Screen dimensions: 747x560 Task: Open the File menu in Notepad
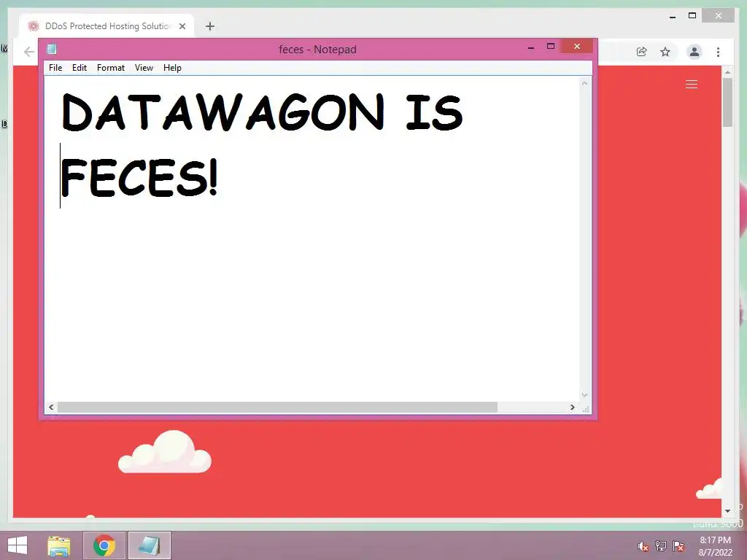pyautogui.click(x=55, y=68)
